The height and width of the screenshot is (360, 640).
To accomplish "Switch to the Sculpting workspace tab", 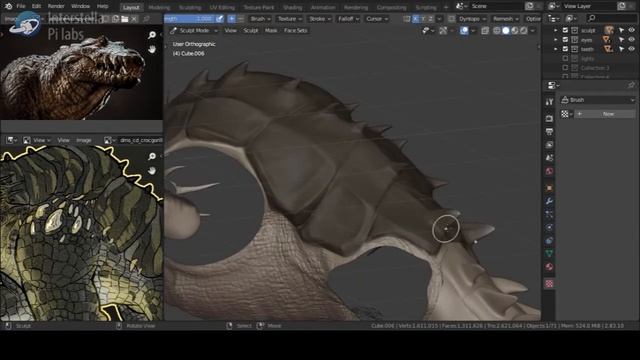I will point(190,7).
